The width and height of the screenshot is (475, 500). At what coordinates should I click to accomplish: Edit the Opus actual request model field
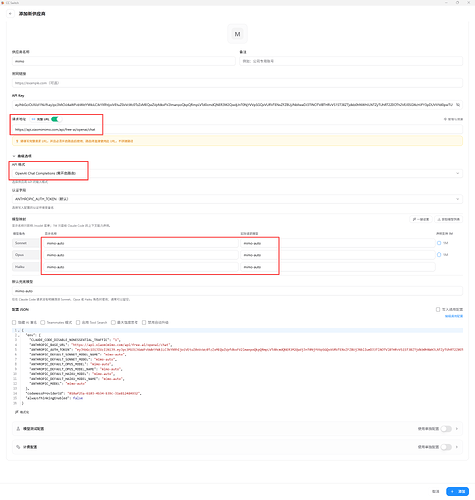click(x=338, y=255)
